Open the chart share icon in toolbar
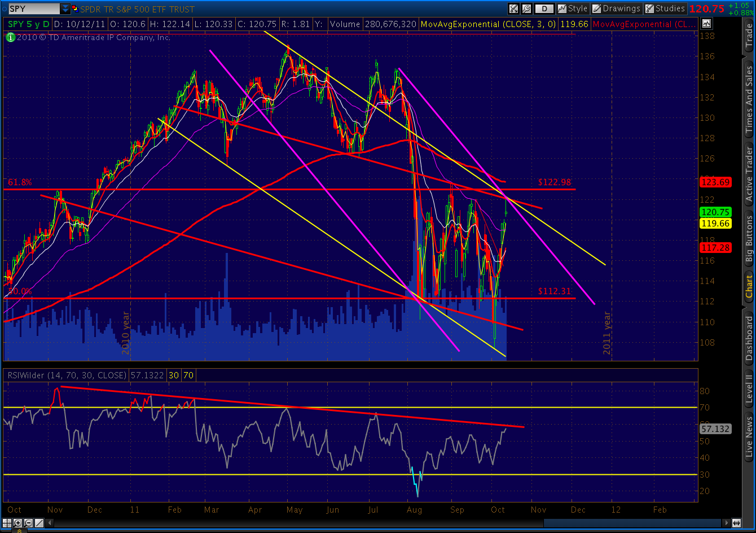This screenshot has height=533, width=756. 513,8
